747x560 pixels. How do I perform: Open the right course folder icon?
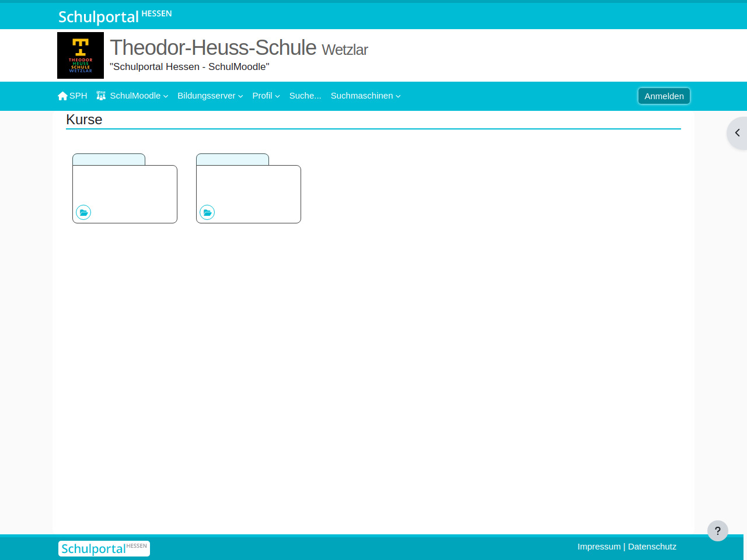point(207,212)
